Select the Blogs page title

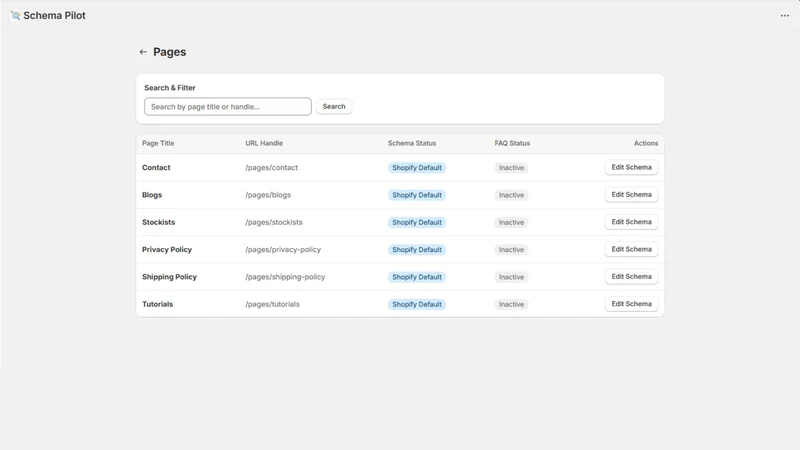(152, 195)
